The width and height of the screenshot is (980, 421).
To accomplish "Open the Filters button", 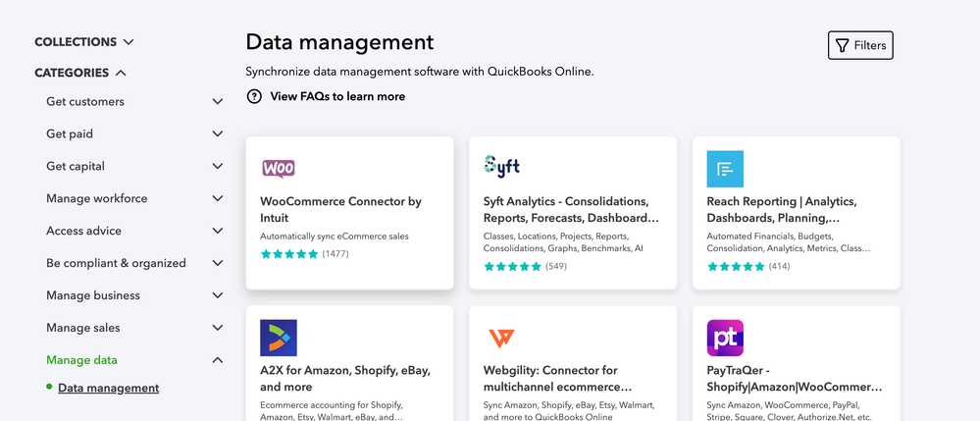I will click(860, 45).
